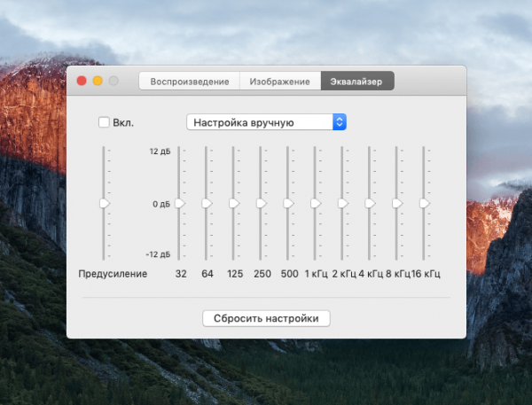
Task: Click the 64 frequency label
Action: (207, 274)
